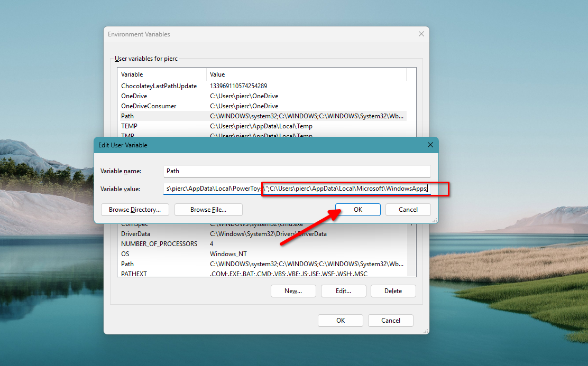
Task: Select the OneDriveConsumer variable row
Action: (x=159, y=106)
